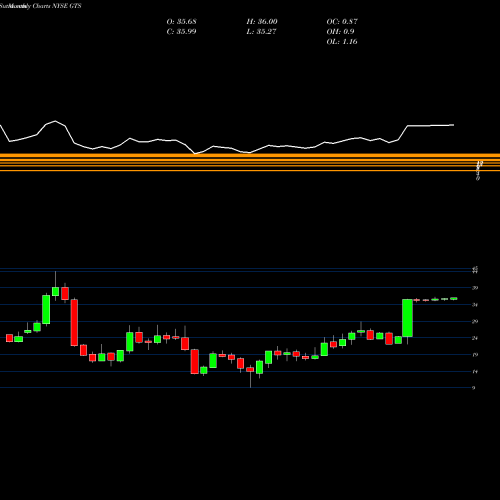500x500 pixels.
Task: Click the chart title NYSE GTS
Action: (67, 6)
